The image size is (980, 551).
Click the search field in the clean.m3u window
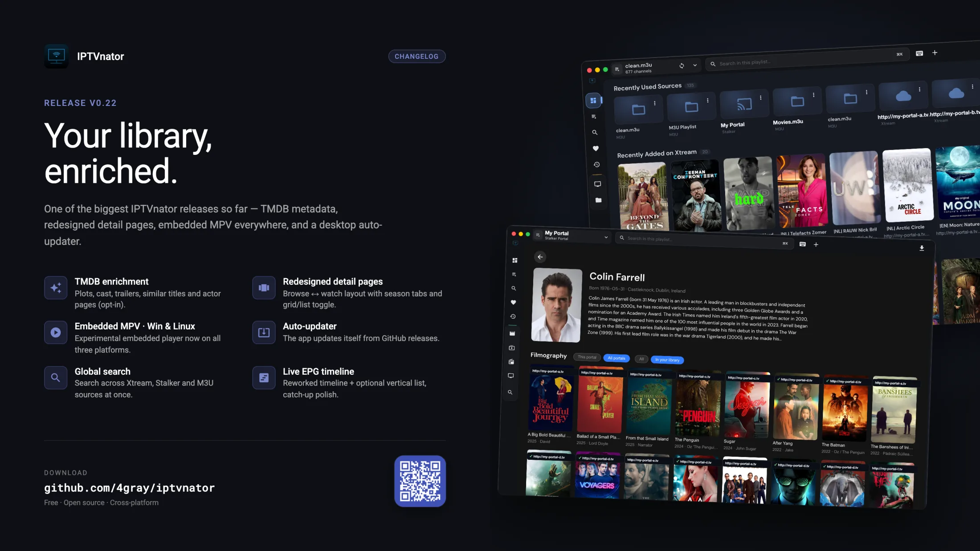[x=806, y=59]
